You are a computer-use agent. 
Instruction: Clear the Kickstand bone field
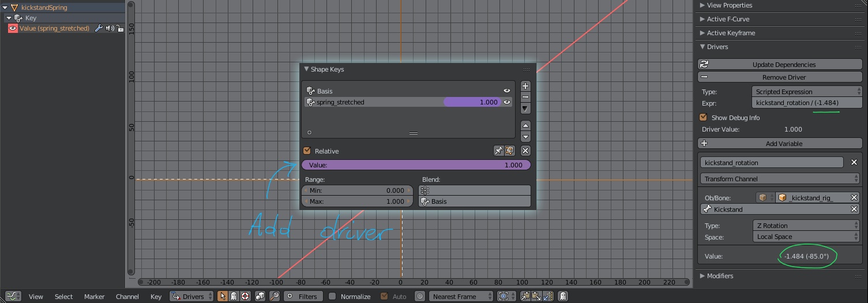point(854,209)
